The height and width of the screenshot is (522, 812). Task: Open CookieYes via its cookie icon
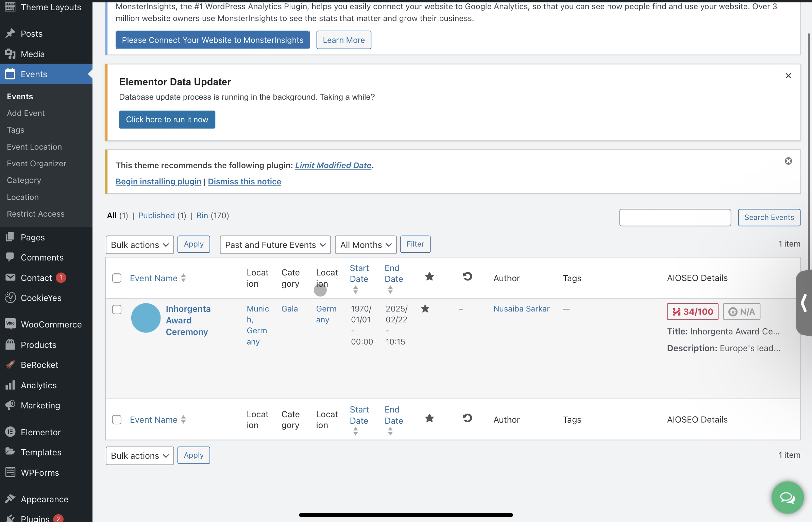10,298
